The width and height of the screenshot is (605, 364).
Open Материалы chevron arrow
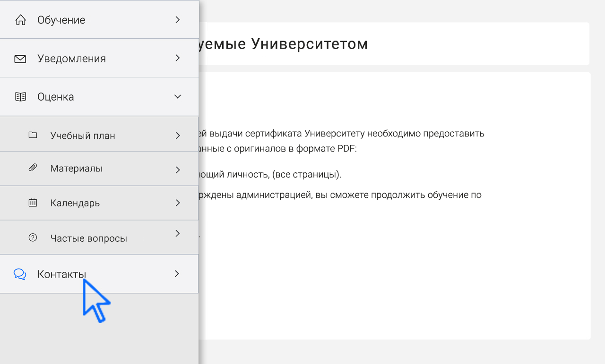pyautogui.click(x=178, y=170)
